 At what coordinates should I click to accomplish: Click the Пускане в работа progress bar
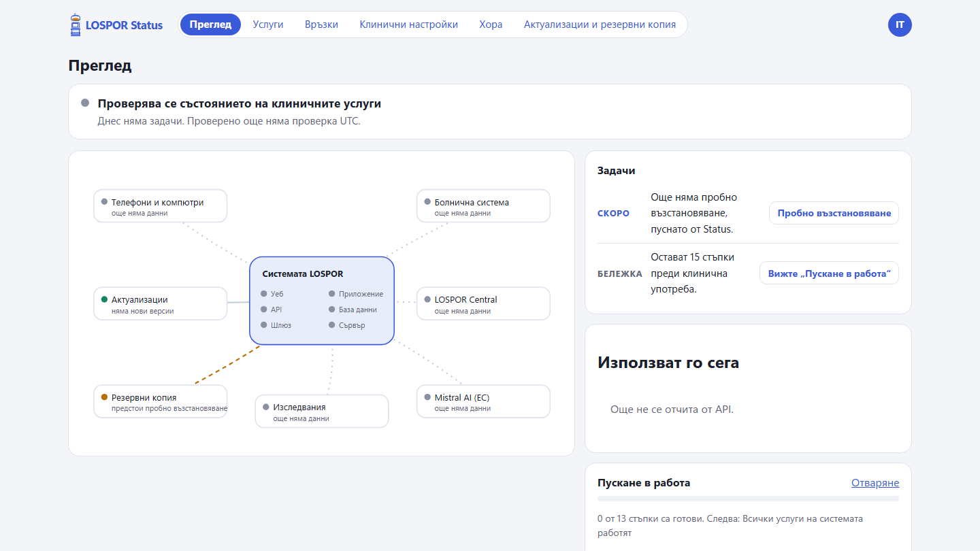(748, 499)
